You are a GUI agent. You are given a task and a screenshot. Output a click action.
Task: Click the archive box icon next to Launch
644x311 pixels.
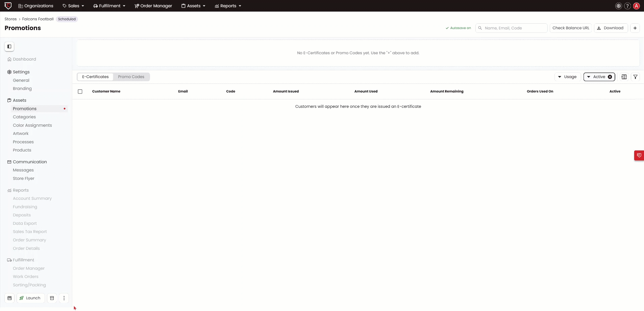click(52, 298)
